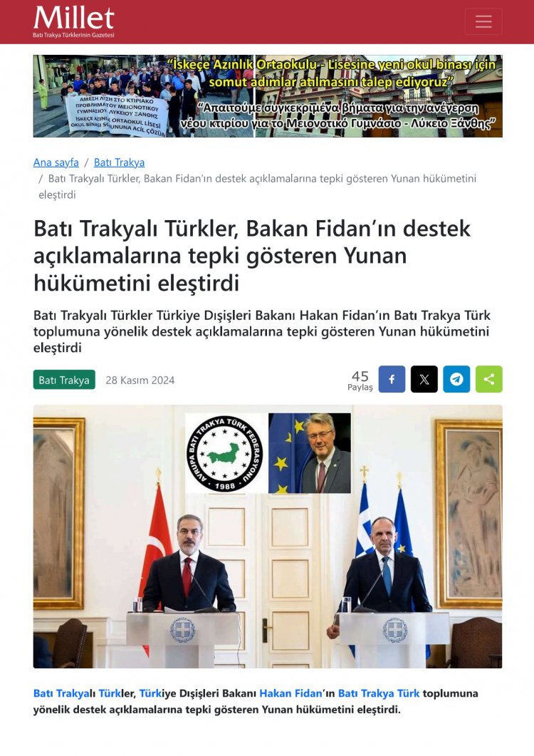Select the green Batı Trakya category tag

click(x=64, y=380)
